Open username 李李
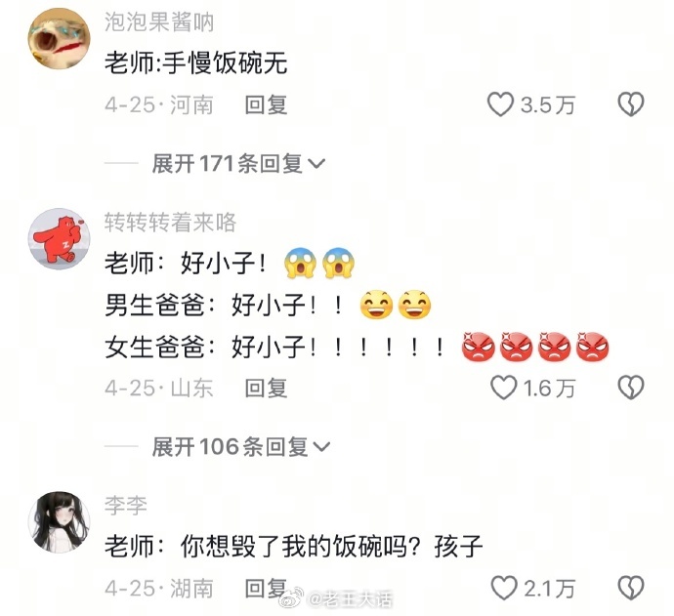Viewport: 674px width, 616px height. pyautogui.click(x=125, y=505)
